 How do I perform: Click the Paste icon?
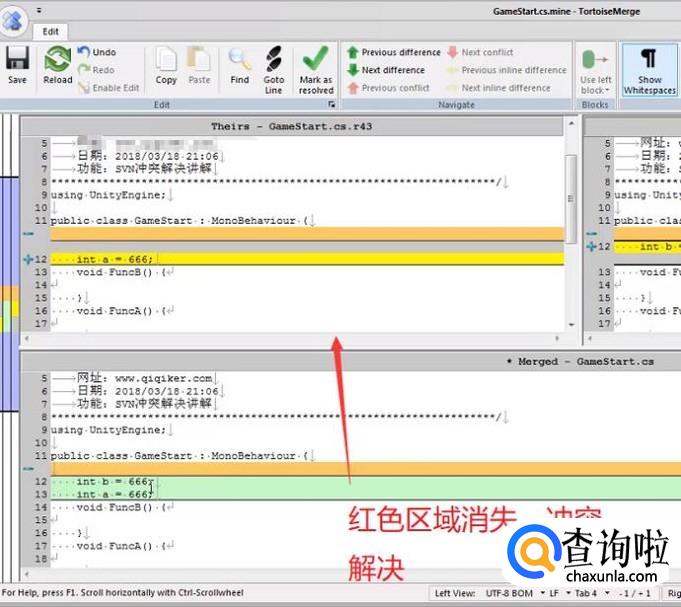pos(199,65)
